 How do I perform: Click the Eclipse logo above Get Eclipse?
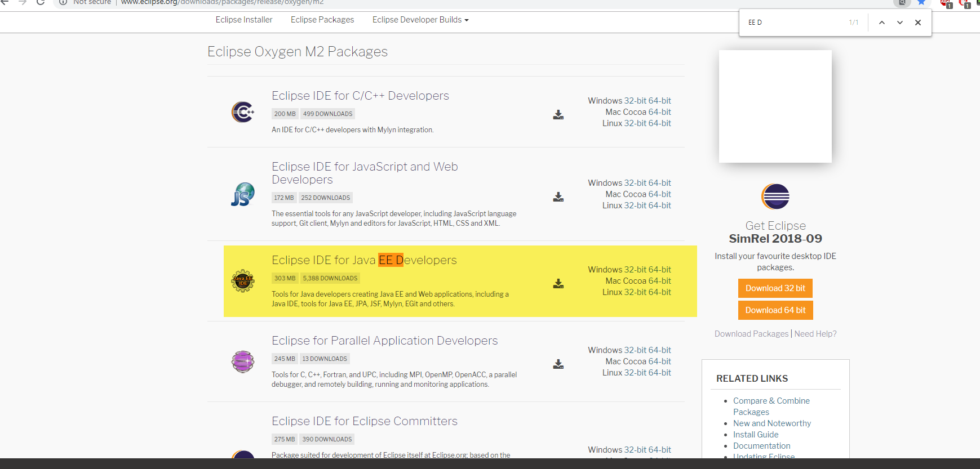point(775,196)
